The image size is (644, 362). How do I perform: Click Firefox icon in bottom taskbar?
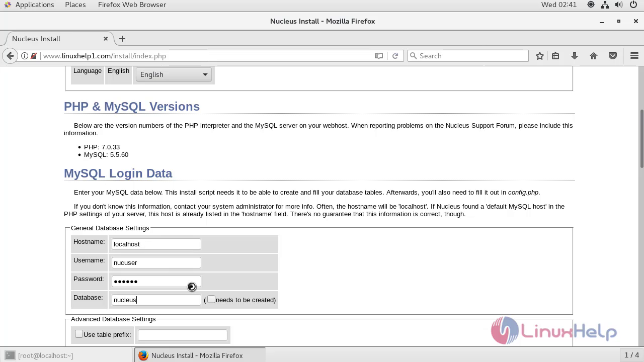pyautogui.click(x=143, y=355)
